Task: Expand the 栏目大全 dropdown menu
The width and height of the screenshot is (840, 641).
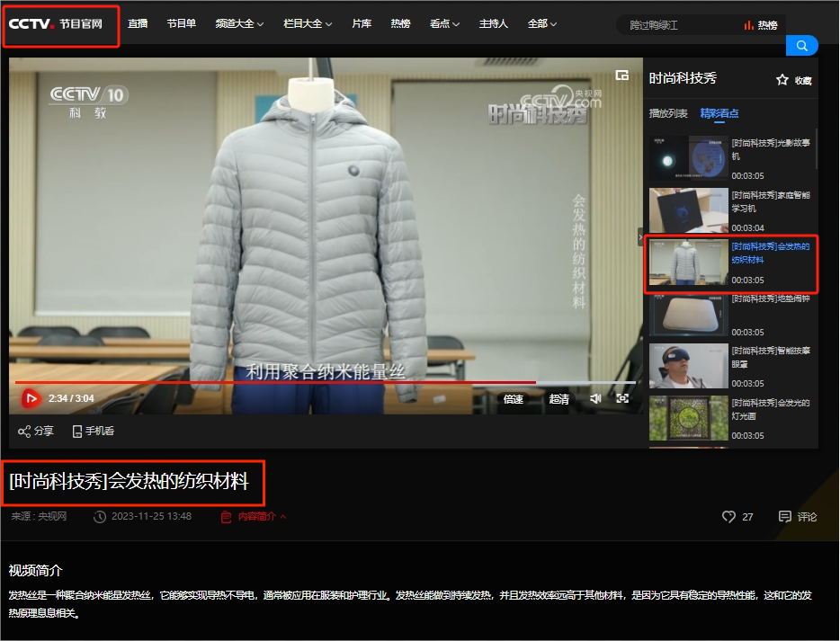Action: pyautogui.click(x=308, y=24)
